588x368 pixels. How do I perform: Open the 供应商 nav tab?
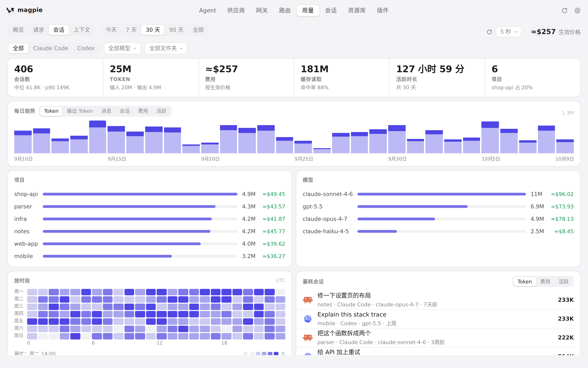[236, 11]
